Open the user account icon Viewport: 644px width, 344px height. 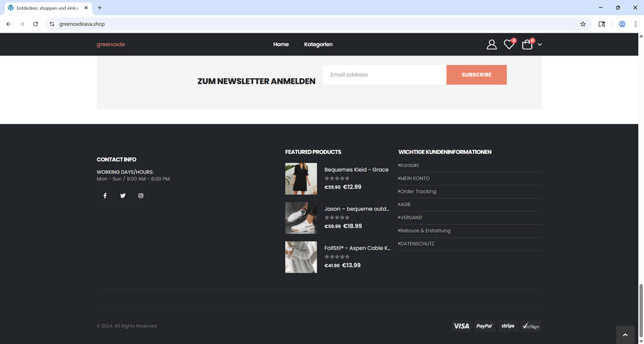pos(492,44)
